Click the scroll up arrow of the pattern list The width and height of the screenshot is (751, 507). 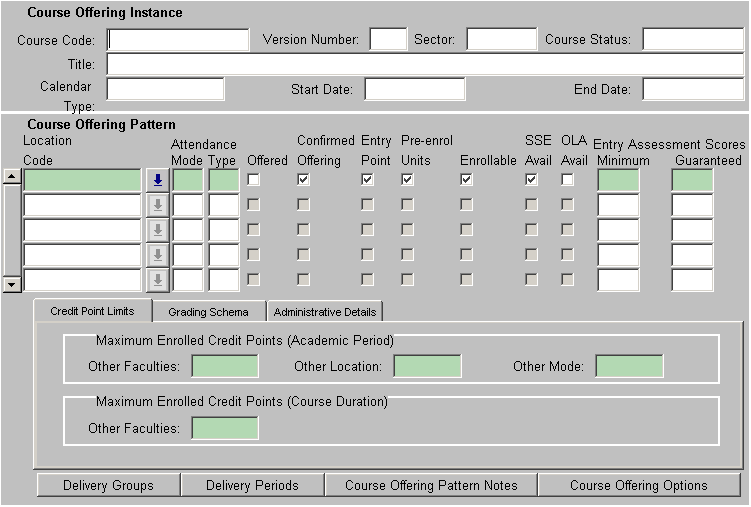(x=11, y=177)
